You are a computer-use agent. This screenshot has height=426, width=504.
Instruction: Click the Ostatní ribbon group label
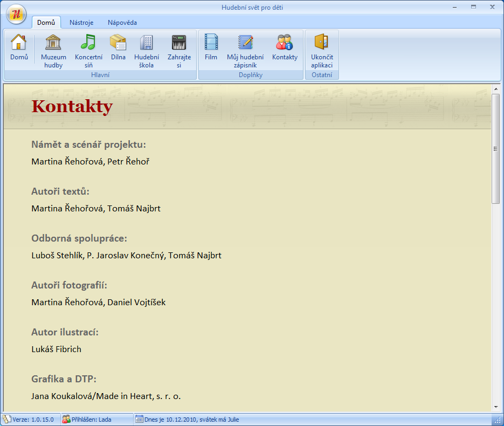pos(322,75)
